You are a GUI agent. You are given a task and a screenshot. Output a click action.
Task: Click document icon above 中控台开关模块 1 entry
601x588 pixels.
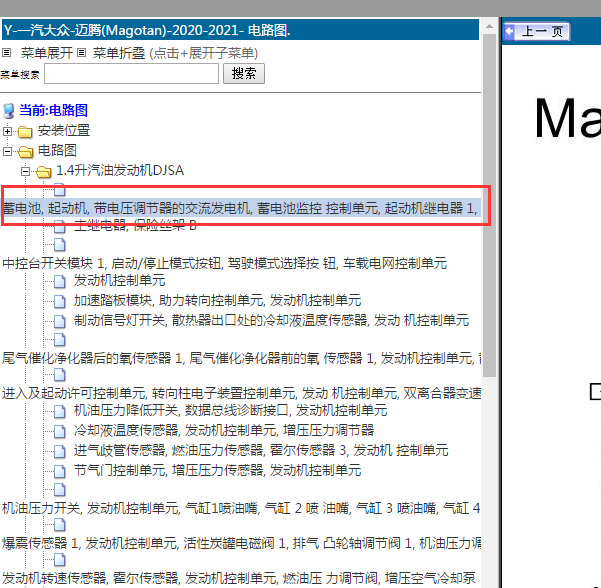pyautogui.click(x=59, y=245)
